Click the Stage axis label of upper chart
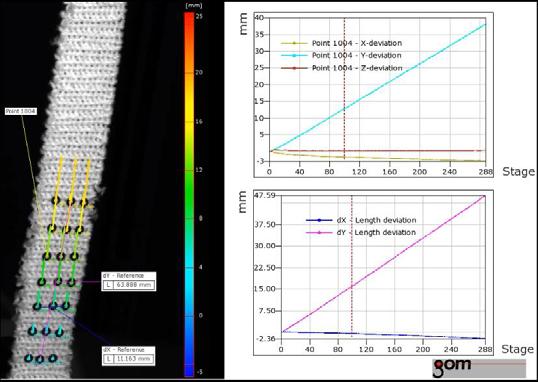 point(518,172)
